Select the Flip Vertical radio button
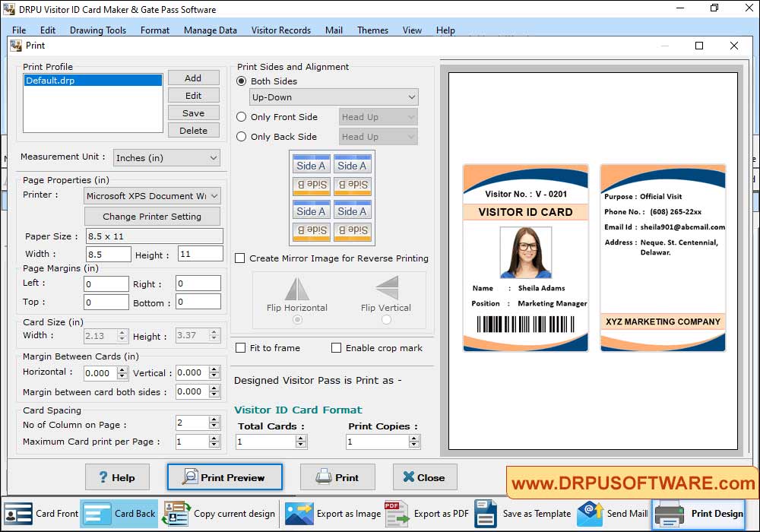Image resolution: width=760 pixels, height=532 pixels. (x=386, y=319)
